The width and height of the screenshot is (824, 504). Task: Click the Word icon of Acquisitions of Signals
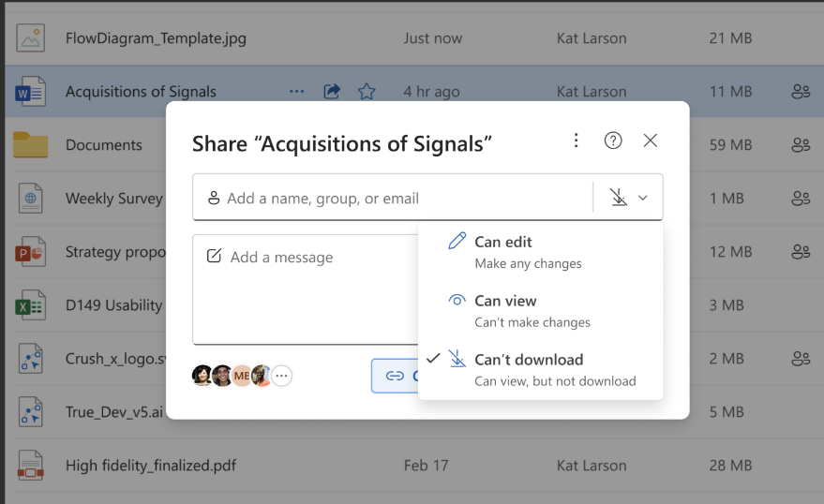click(31, 92)
